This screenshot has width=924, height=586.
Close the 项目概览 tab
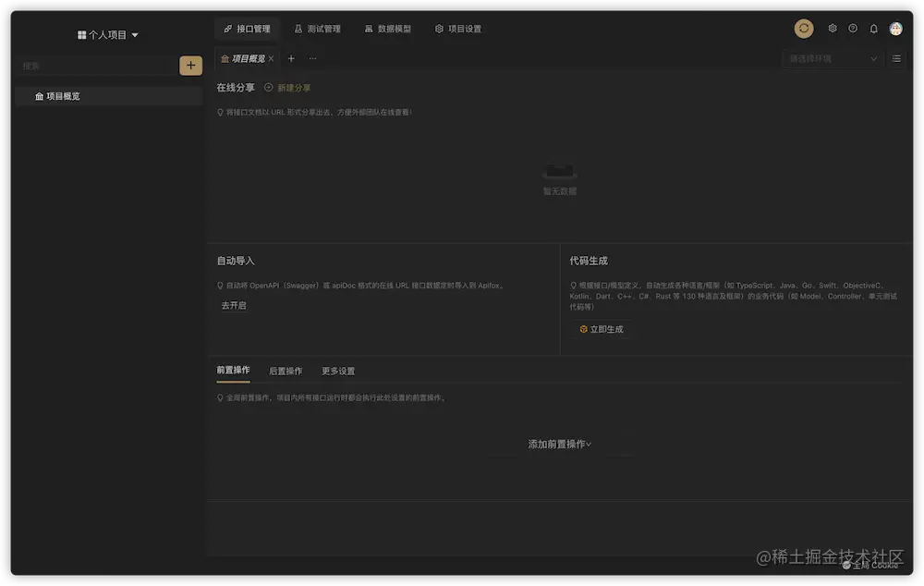coord(271,58)
